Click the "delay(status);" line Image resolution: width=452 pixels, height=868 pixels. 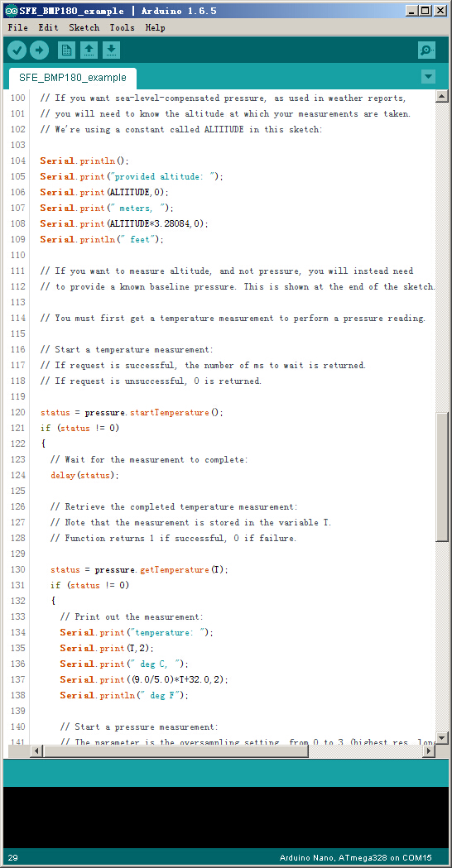pyautogui.click(x=84, y=475)
